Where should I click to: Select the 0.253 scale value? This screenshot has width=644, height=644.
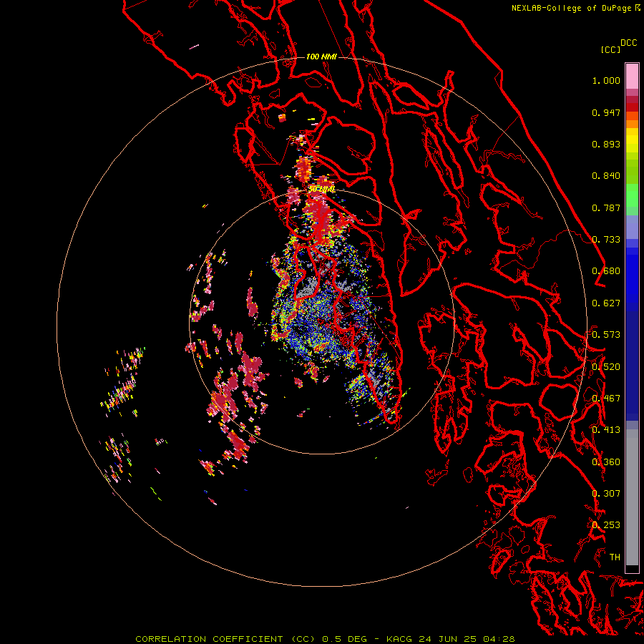pos(606,525)
